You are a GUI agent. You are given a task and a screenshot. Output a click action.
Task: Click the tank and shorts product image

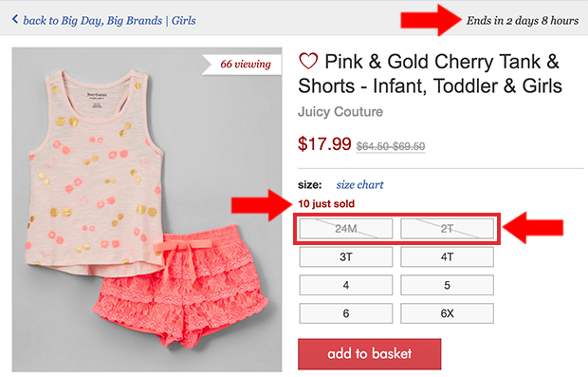click(147, 210)
